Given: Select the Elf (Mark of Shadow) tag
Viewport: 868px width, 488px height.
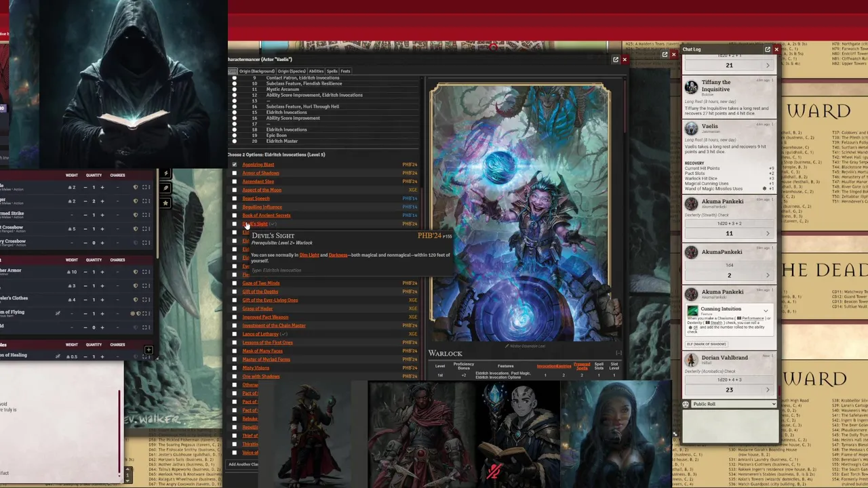Looking at the screenshot, I should pyautogui.click(x=707, y=344).
